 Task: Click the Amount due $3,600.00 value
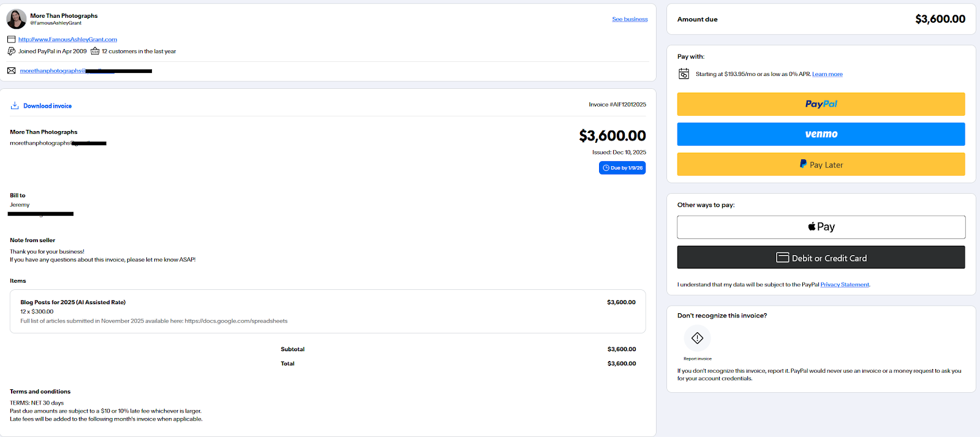pos(940,19)
